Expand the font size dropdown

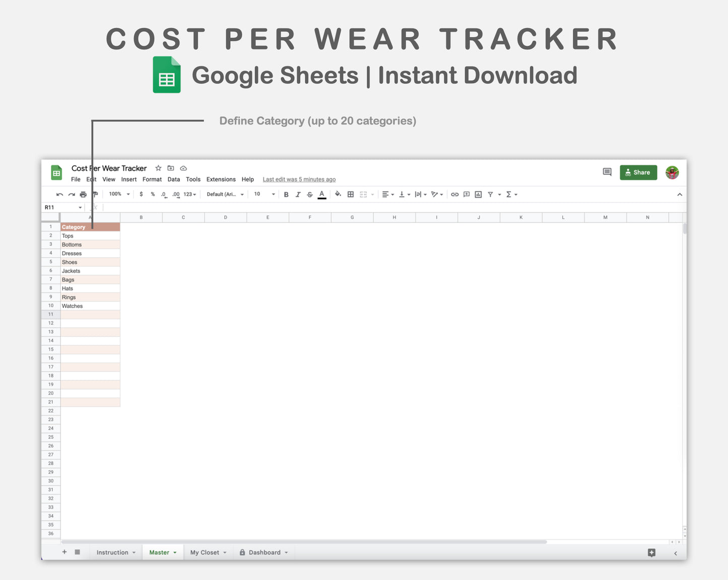coord(272,194)
